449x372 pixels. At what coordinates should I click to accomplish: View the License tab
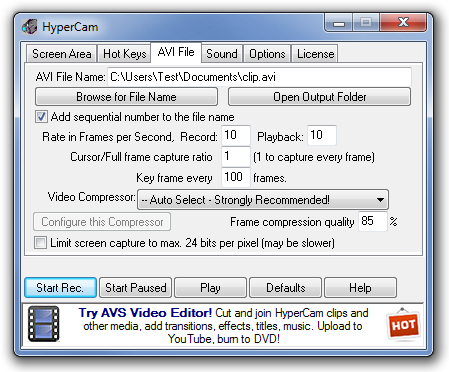[315, 54]
